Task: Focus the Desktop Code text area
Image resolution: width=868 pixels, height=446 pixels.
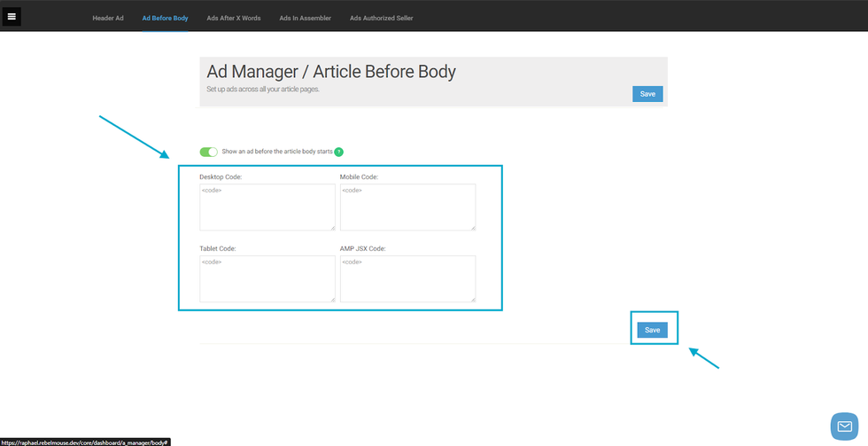Action: click(x=267, y=207)
